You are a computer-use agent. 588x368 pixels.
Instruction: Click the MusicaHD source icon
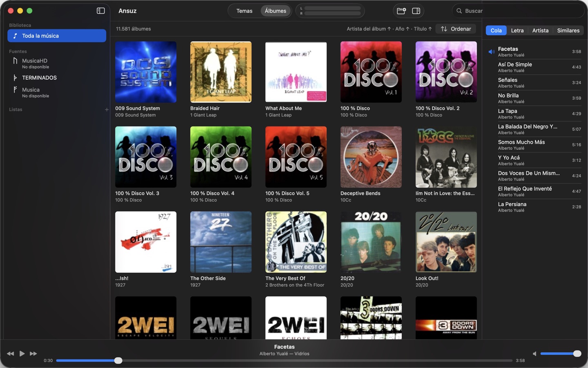tap(15, 61)
